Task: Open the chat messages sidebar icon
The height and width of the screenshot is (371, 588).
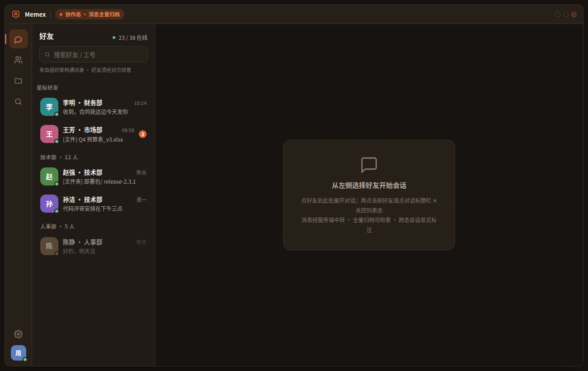Action: 18,39
